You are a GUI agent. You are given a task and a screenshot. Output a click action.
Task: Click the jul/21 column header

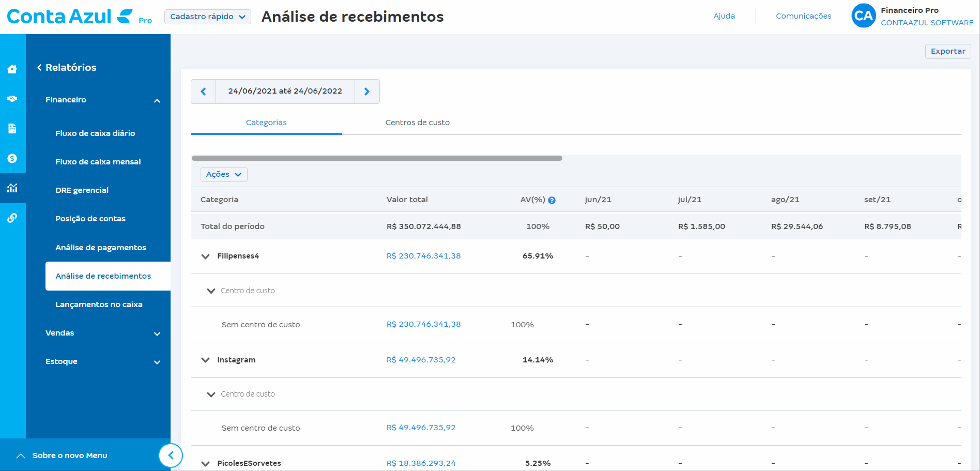(690, 200)
